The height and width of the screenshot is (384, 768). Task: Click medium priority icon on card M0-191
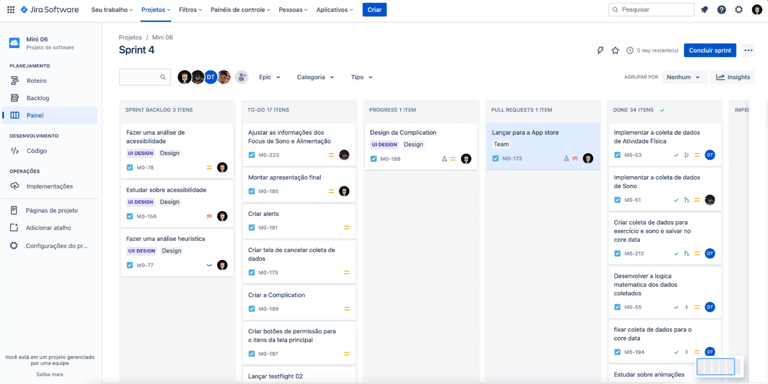point(347,228)
